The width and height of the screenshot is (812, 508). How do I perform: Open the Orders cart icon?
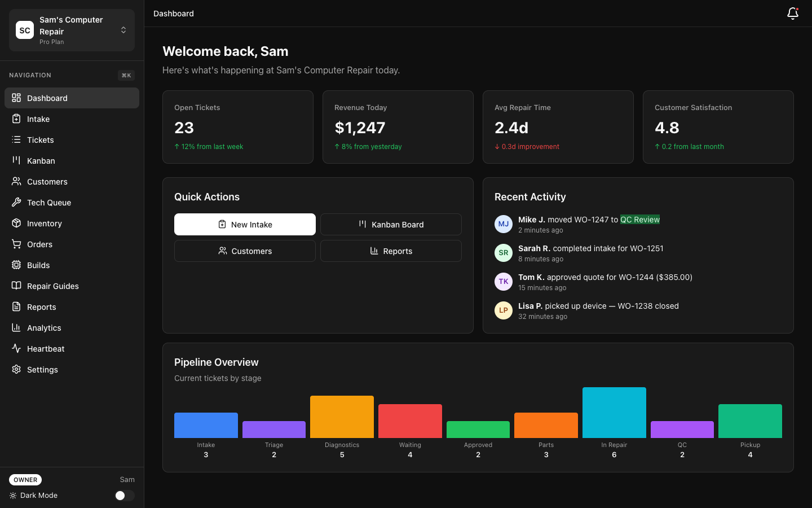point(17,244)
